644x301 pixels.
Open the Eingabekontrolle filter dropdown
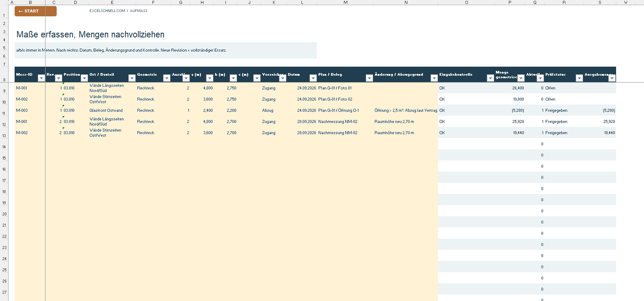(490, 78)
